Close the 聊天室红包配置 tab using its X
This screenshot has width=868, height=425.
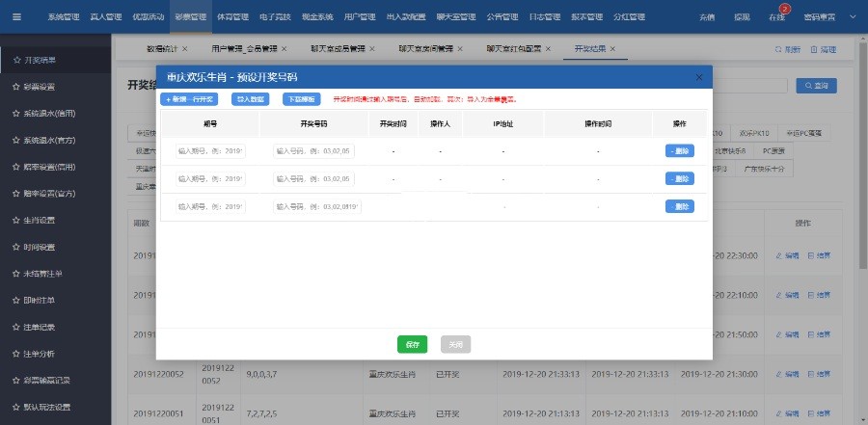click(x=548, y=48)
